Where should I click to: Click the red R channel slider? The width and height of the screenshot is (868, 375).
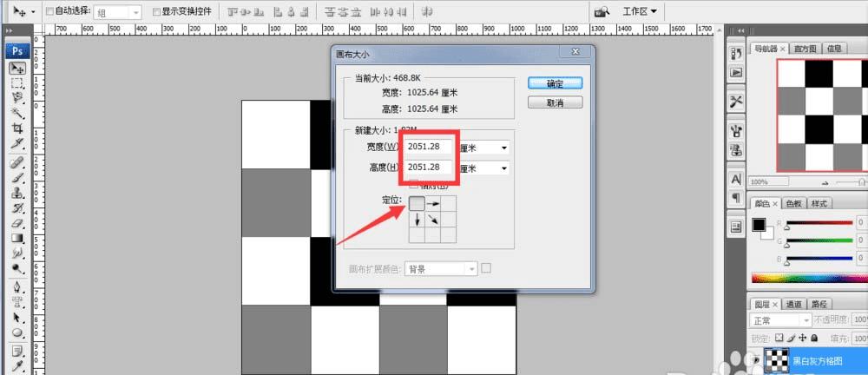pyautogui.click(x=819, y=223)
